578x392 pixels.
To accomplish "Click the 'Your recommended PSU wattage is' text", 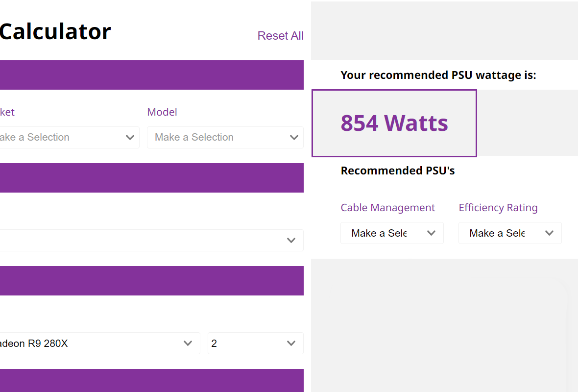I will click(x=438, y=75).
